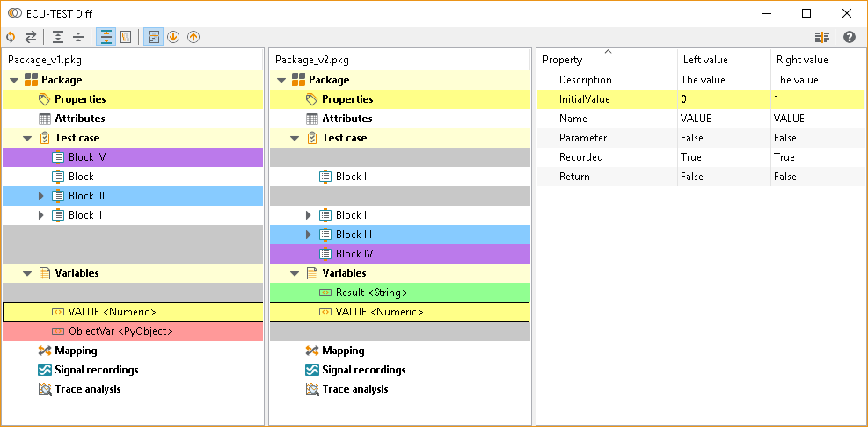Expand Block II in Package_v1 tree
The height and width of the screenshot is (427, 868).
[x=41, y=215]
